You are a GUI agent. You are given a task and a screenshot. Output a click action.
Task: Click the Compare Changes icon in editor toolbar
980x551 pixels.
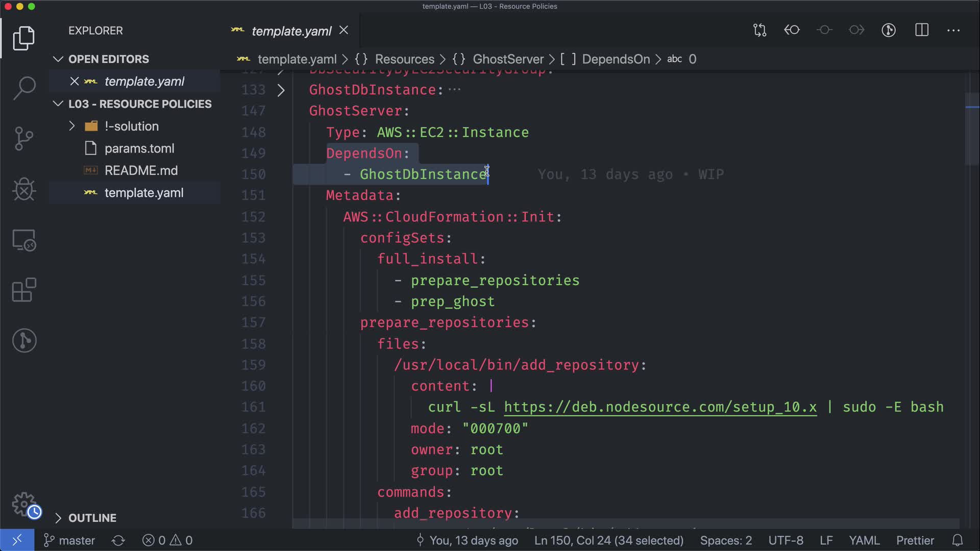pyautogui.click(x=759, y=30)
